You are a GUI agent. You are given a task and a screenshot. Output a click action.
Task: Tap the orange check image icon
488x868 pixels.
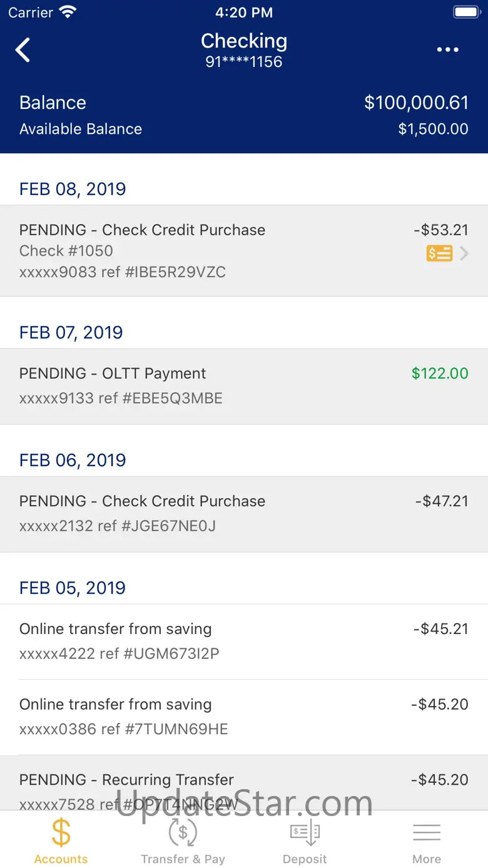click(439, 253)
